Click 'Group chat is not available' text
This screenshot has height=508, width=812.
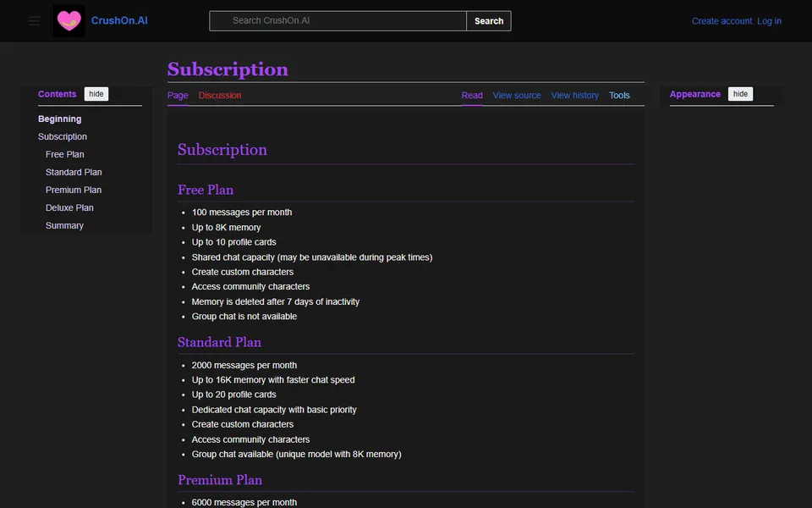[244, 316]
